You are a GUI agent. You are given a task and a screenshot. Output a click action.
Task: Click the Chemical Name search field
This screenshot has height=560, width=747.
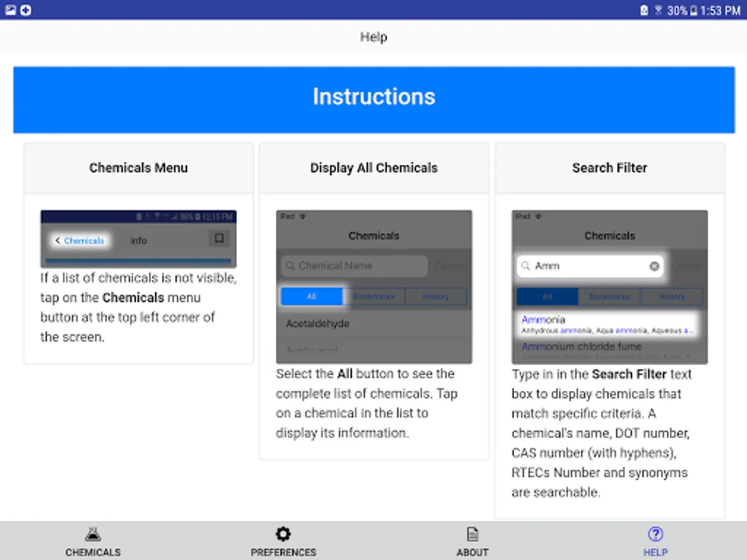click(x=354, y=266)
